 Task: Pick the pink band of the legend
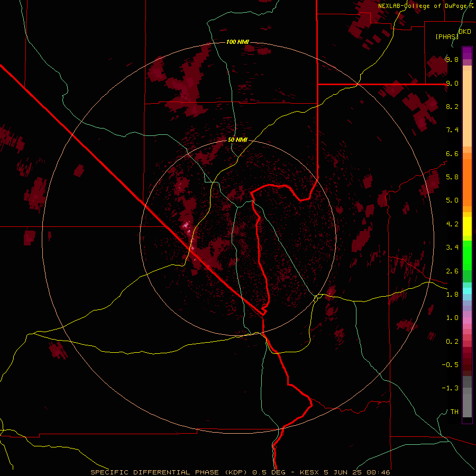tap(467, 321)
